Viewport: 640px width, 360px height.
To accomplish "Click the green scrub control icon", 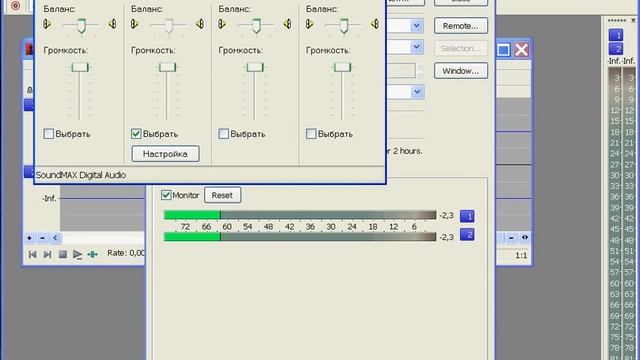I will pos(93,254).
